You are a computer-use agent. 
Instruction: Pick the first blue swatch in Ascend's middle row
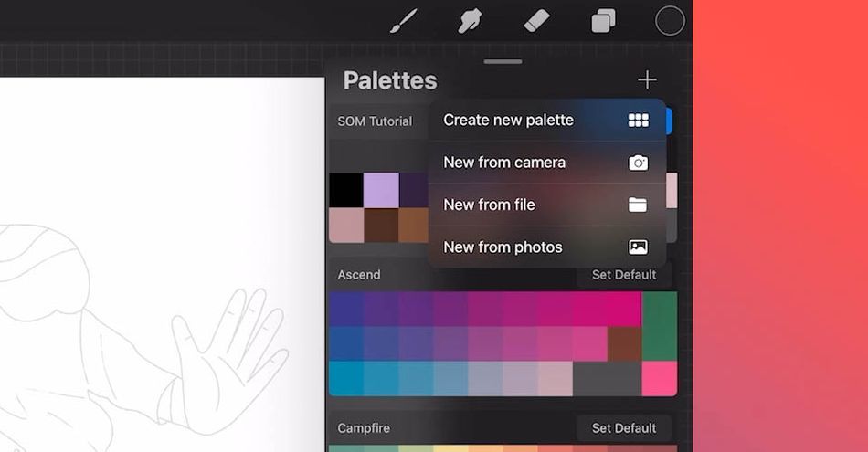(346, 343)
